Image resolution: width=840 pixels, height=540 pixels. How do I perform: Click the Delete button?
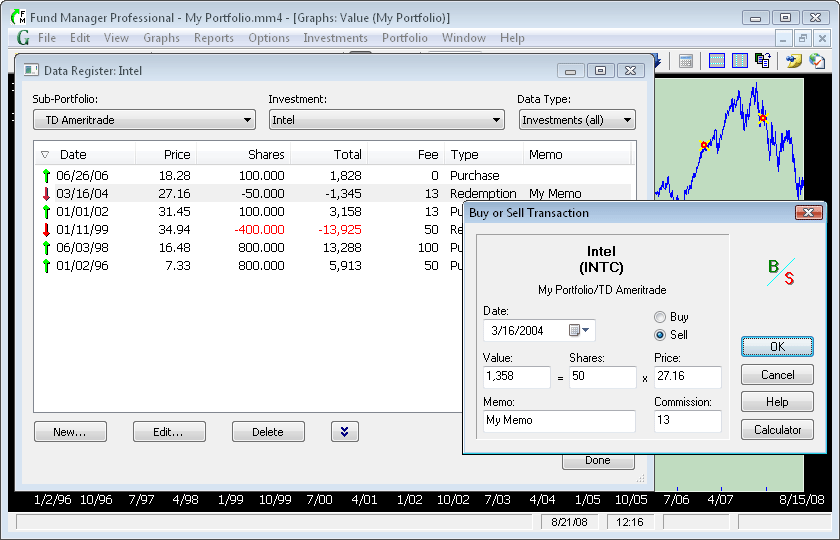coord(268,432)
